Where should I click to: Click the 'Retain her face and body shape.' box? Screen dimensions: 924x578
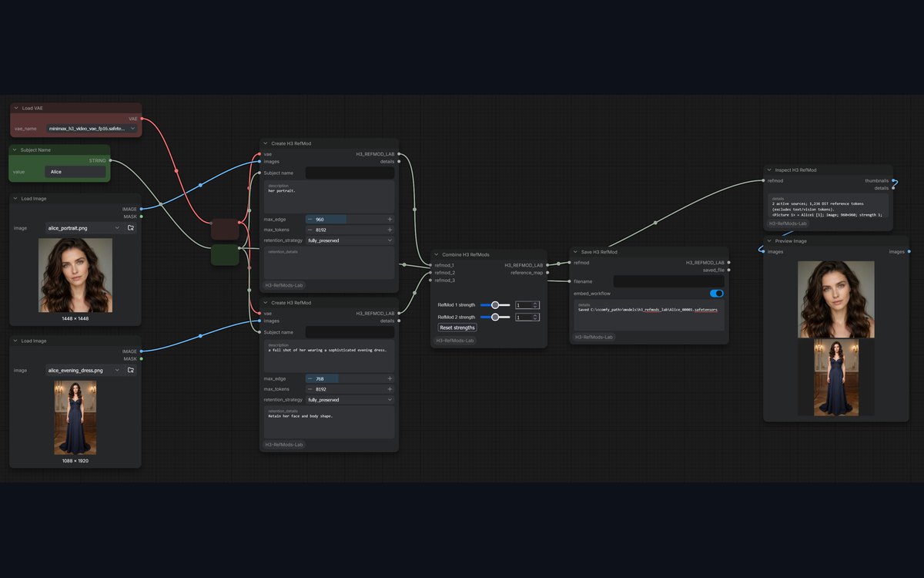[329, 422]
